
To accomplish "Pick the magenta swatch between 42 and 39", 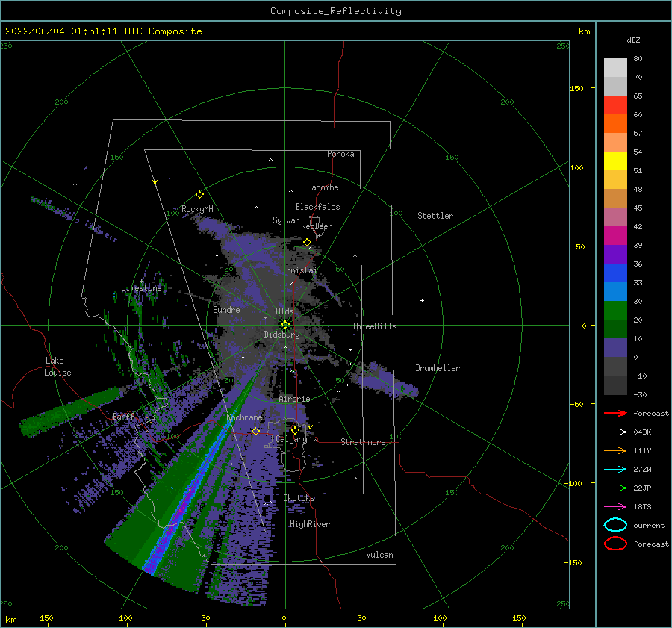I will click(x=615, y=235).
